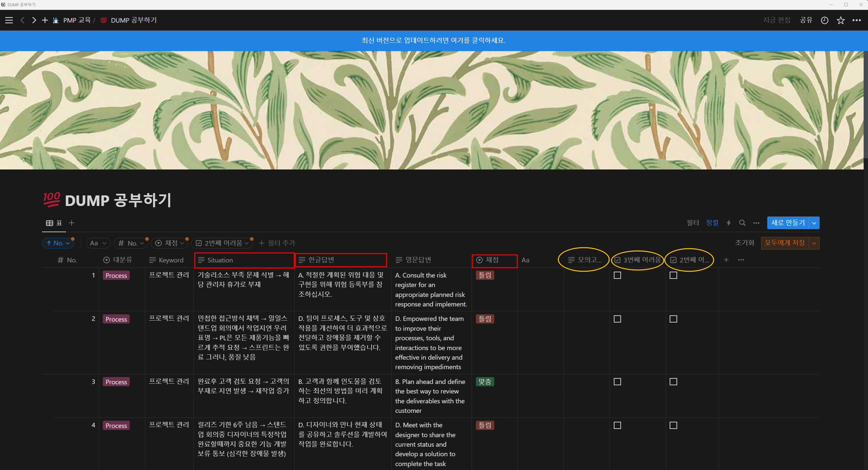
Task: Open the 정렬 sort menu
Action: pyautogui.click(x=712, y=223)
